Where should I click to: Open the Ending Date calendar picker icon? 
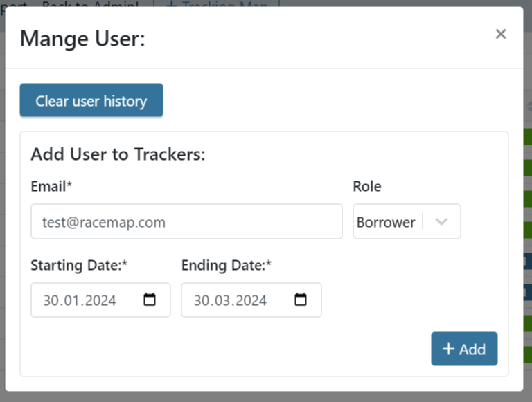coord(301,300)
